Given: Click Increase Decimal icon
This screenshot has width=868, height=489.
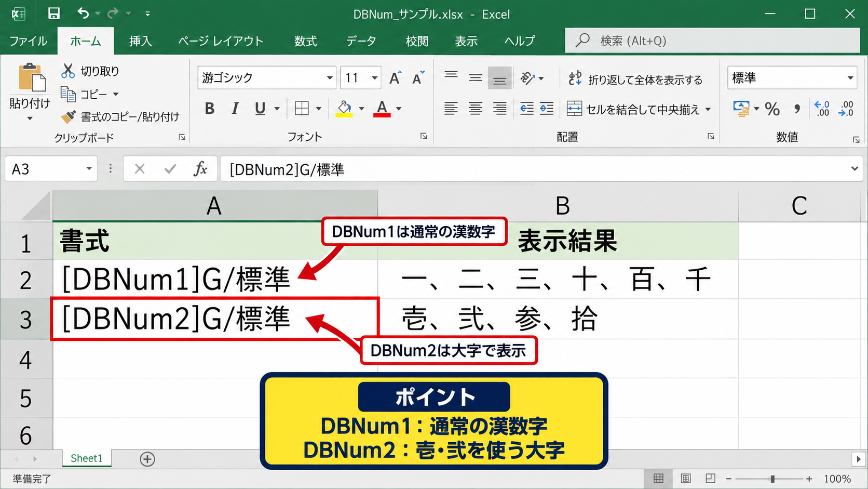Looking at the screenshot, I should [822, 109].
